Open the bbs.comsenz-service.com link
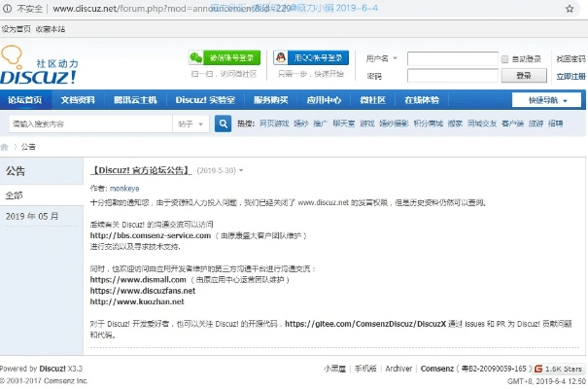The width and height of the screenshot is (588, 389). (151, 235)
